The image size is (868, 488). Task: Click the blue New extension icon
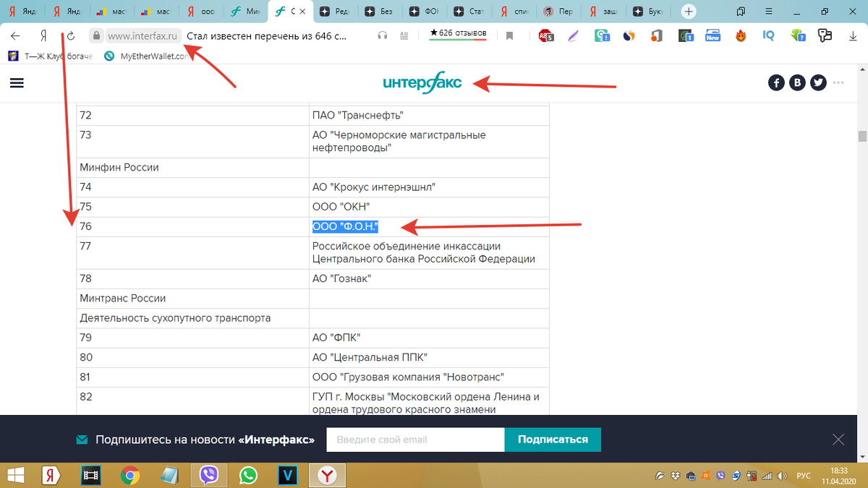point(713,35)
